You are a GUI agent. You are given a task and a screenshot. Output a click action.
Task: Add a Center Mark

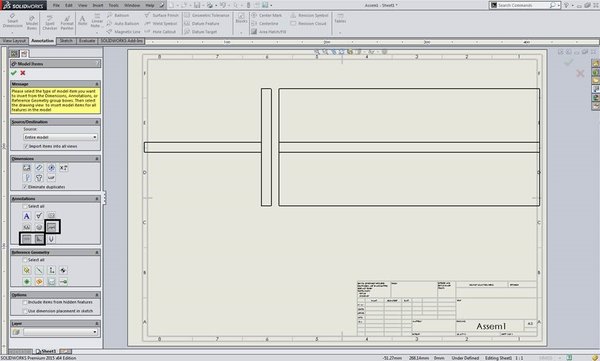(x=267, y=15)
